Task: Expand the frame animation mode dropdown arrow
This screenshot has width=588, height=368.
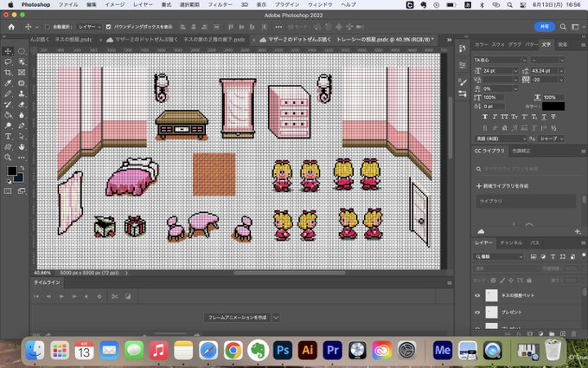Action: [x=276, y=317]
